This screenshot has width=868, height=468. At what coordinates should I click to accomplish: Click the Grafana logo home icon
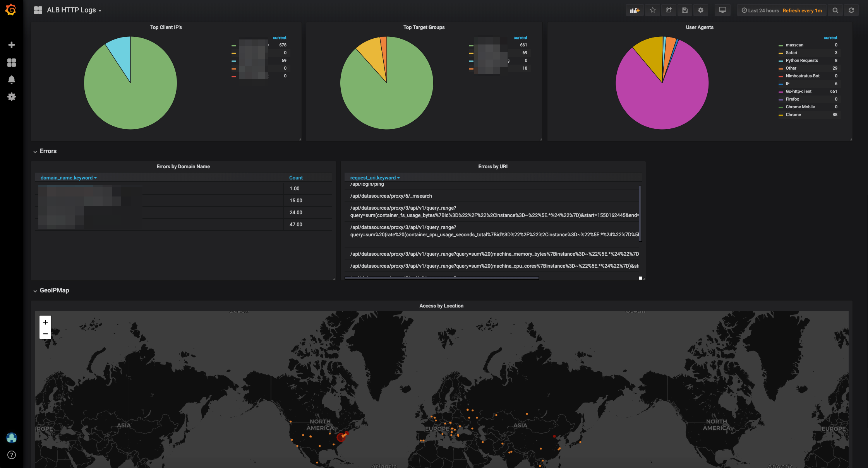pos(11,10)
